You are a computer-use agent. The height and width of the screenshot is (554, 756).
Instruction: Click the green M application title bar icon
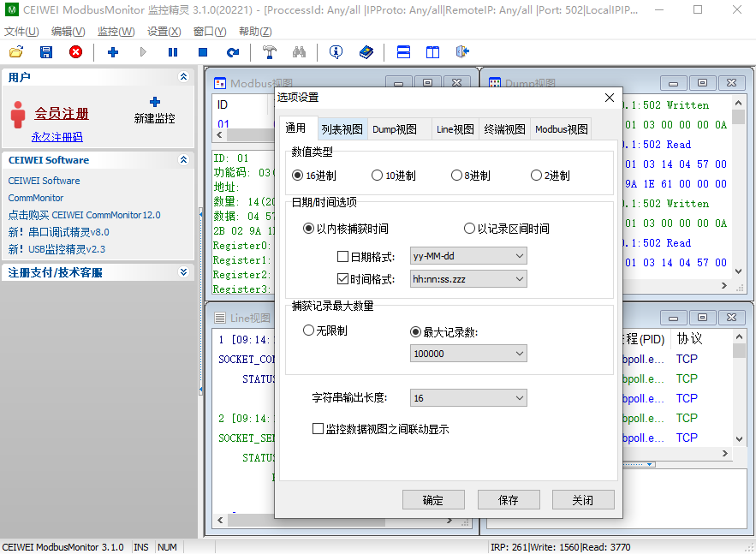(x=12, y=9)
